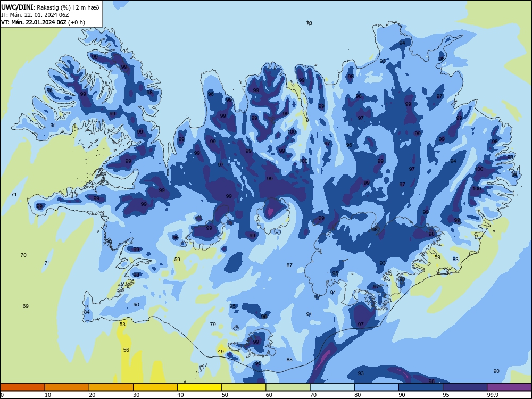Click the bright yellow 40–50 legend swatch
The image size is (532, 399).
click(199, 387)
